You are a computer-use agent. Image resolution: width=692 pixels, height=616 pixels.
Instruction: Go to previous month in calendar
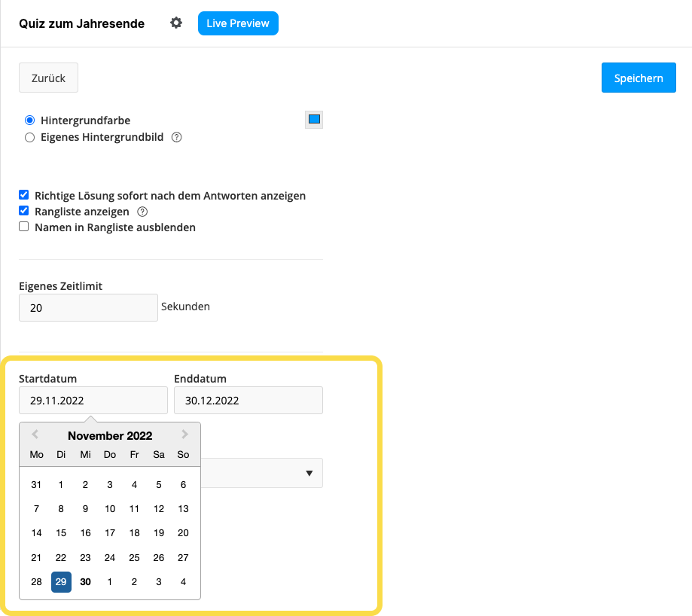(x=35, y=435)
